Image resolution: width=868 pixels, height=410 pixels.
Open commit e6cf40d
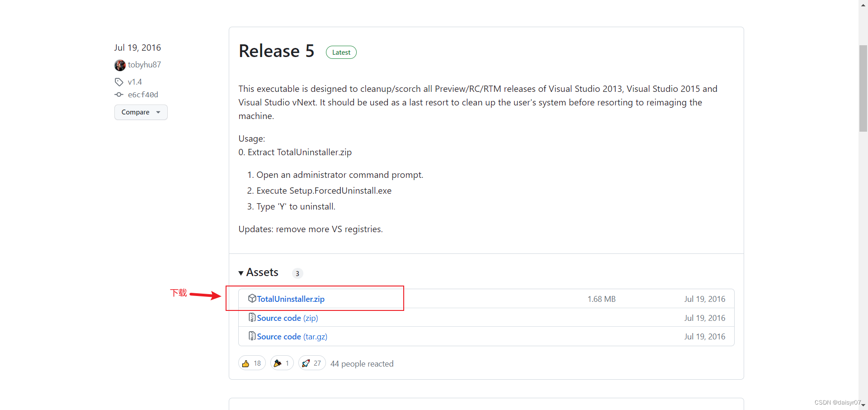click(143, 95)
